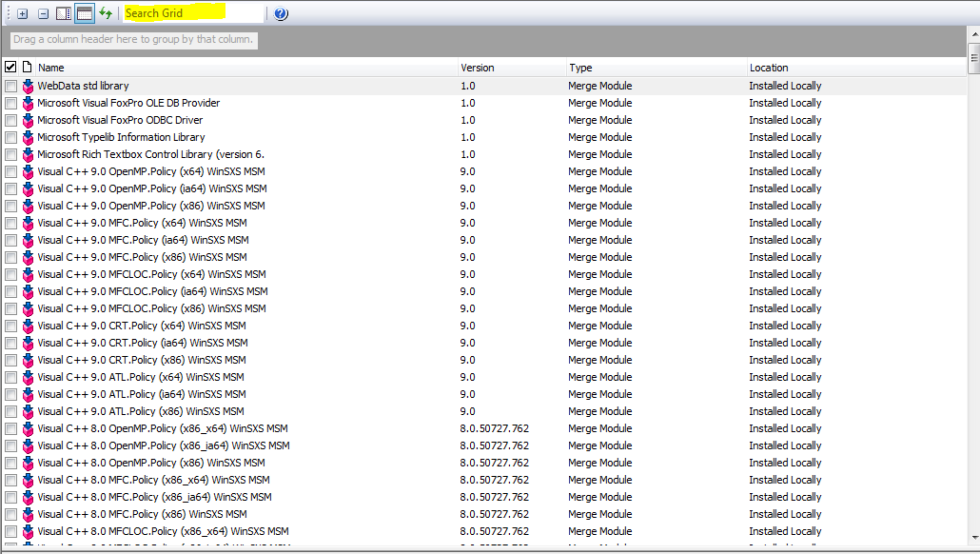Click into the Search Grid field
The image size is (980, 554).
pos(193,14)
